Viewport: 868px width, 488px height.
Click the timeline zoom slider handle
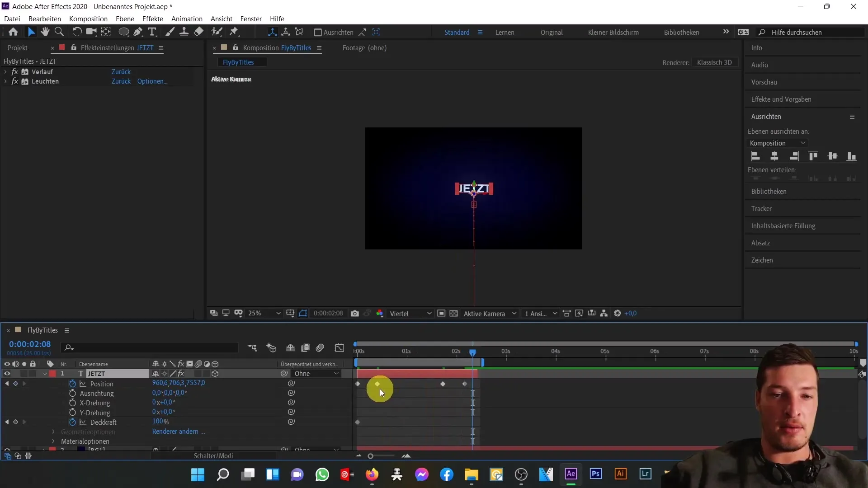370,456
